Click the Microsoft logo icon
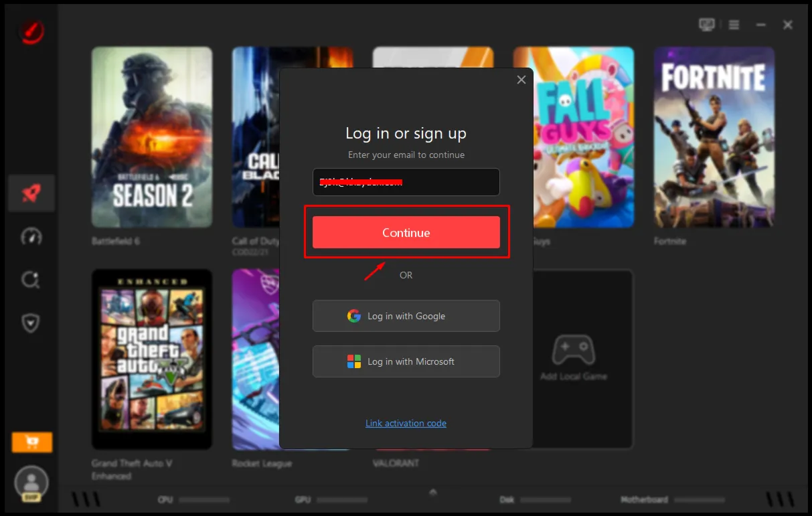812x516 pixels. click(354, 361)
